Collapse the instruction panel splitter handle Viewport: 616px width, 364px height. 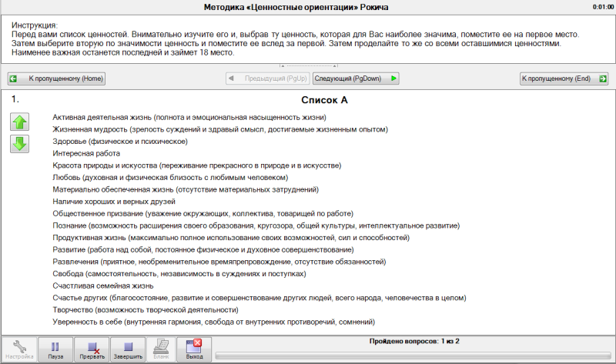coord(308,66)
